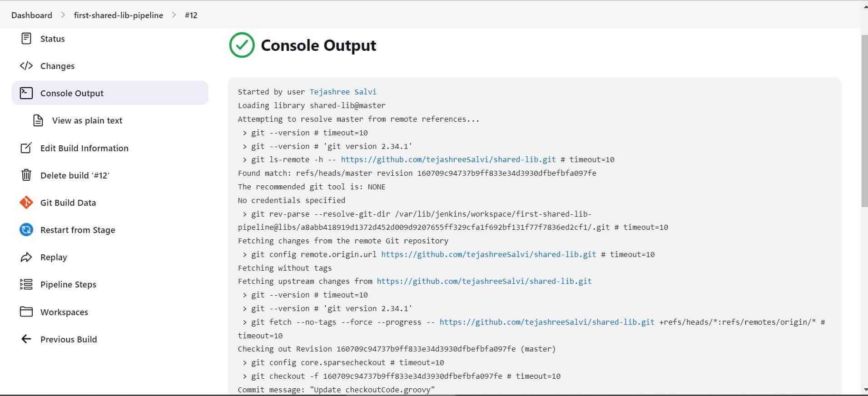Open build #12 breadcrumb
Image resolution: width=868 pixels, height=396 pixels.
pos(191,15)
